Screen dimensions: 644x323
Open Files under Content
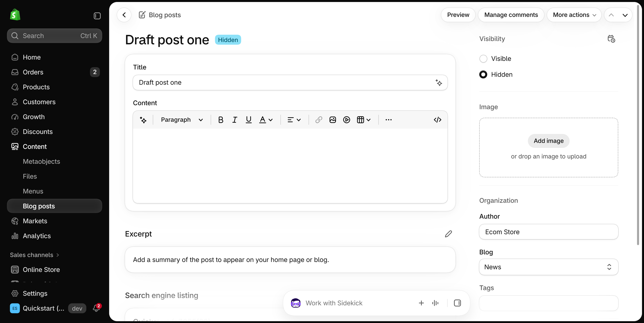55,176
